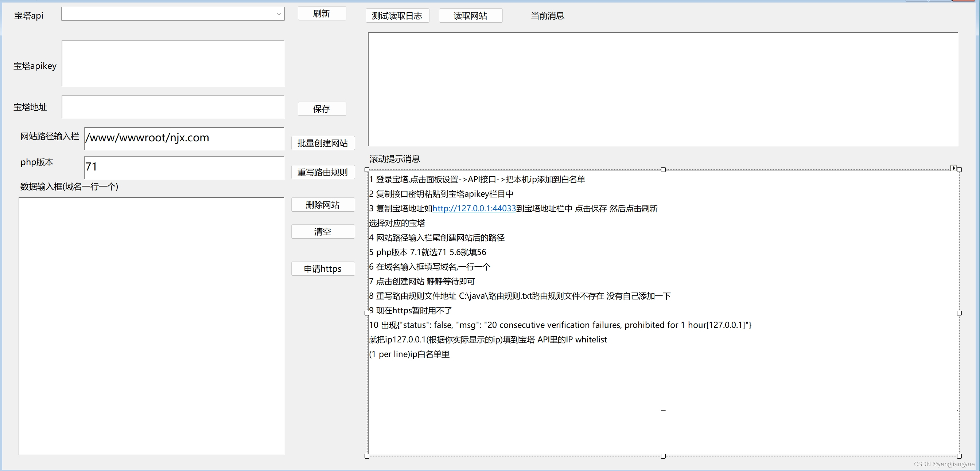Click the php版本 field showing 71

[x=184, y=167]
